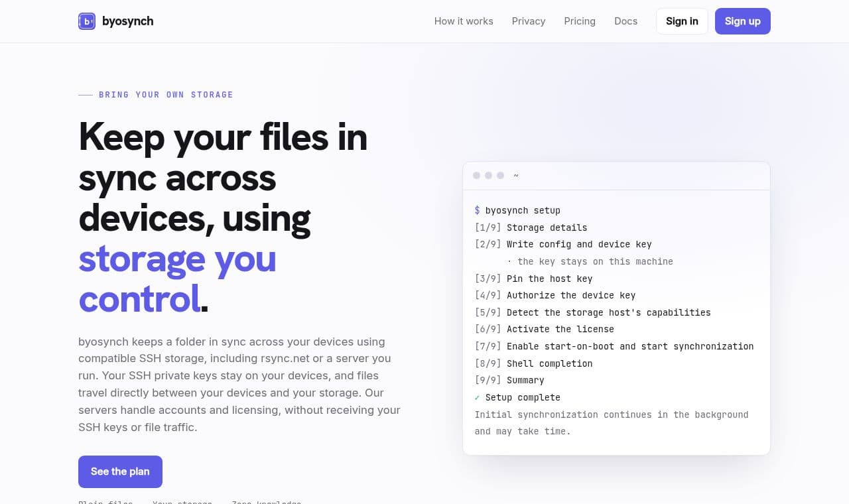This screenshot has height=504, width=849.
Task: Click the Sign in button
Action: (x=682, y=21)
